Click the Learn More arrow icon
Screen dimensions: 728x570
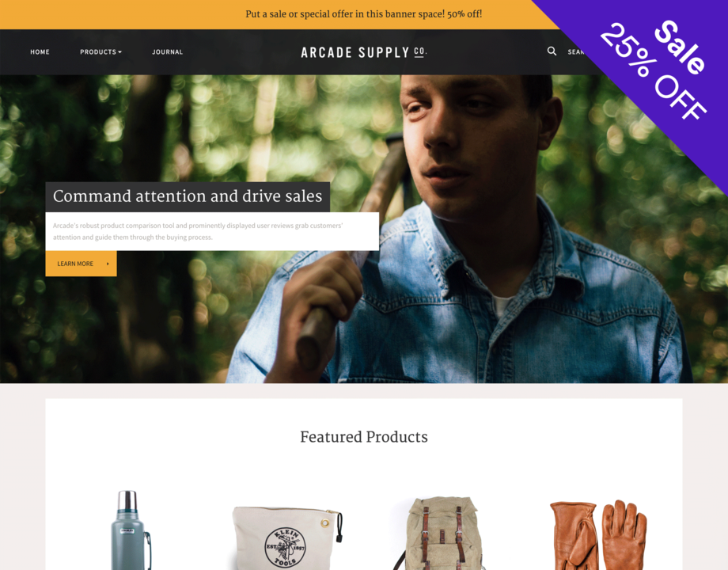pos(108,264)
